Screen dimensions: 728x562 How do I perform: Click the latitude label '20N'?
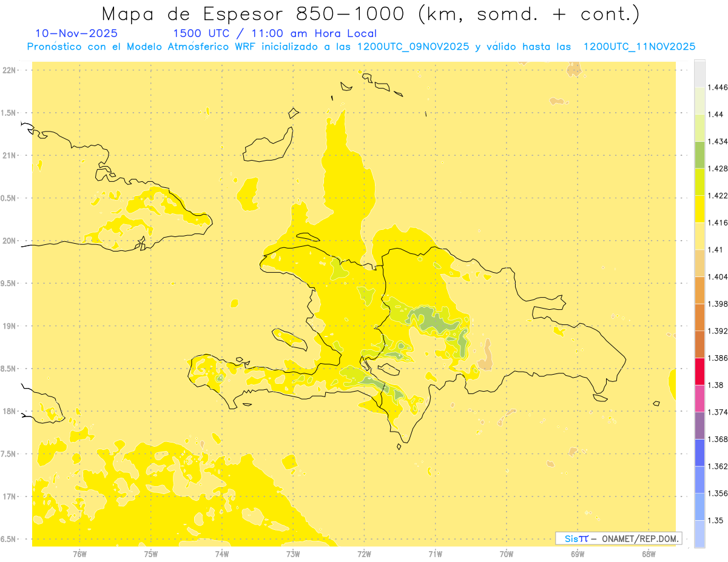(9, 241)
